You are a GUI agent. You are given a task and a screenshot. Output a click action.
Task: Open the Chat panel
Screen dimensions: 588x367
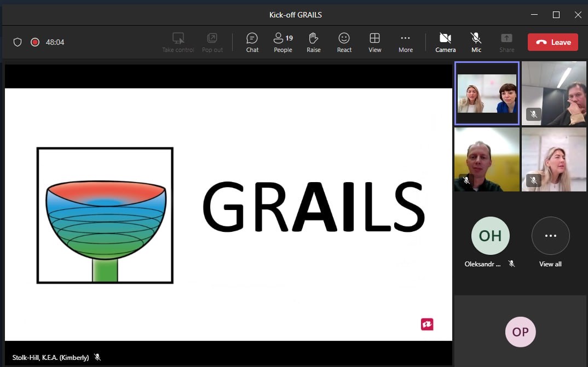252,42
